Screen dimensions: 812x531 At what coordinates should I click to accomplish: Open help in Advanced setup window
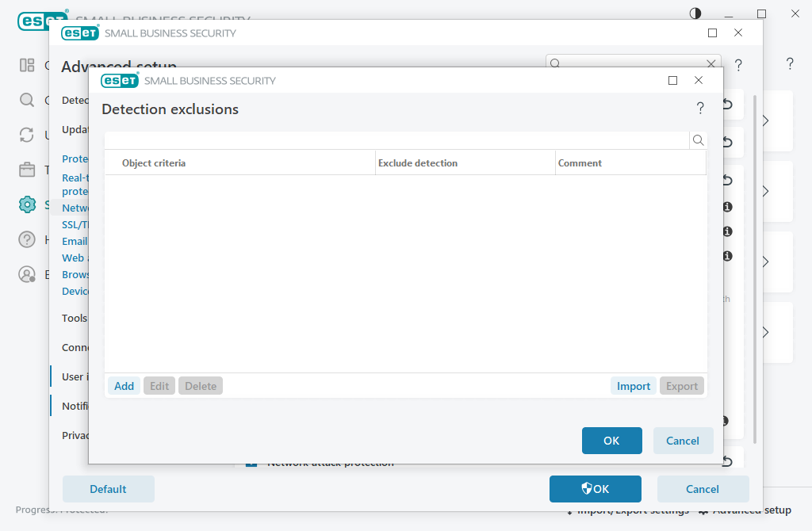(738, 65)
